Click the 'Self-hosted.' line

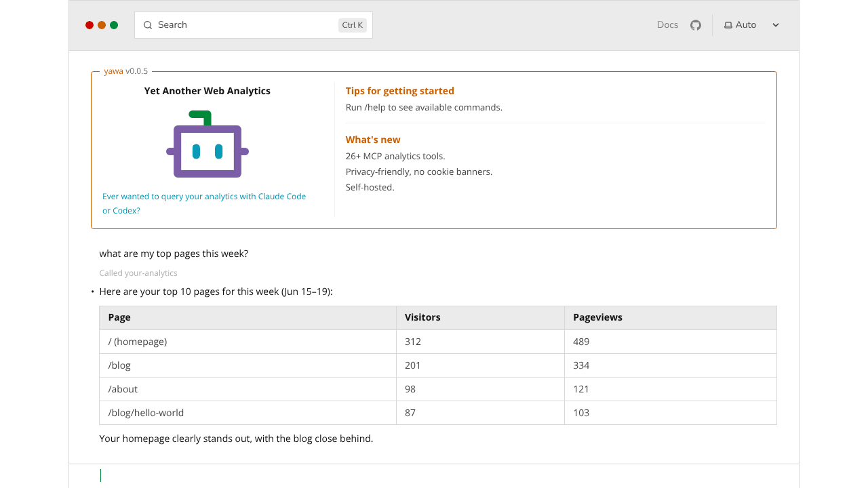pos(370,188)
